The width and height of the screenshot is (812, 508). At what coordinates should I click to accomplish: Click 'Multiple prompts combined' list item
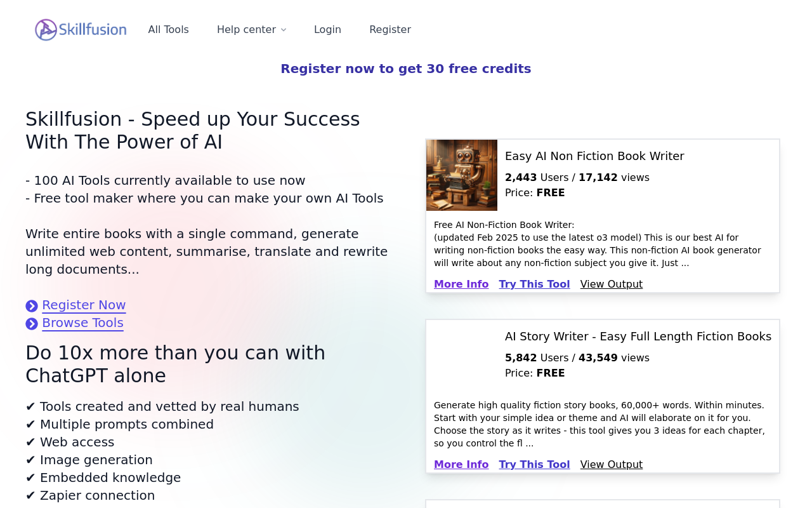click(x=120, y=424)
